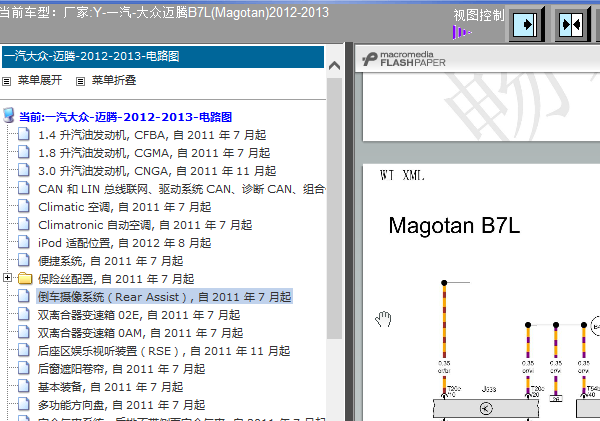Click the document icon beside 双离合器变速箱 02E

(24, 315)
